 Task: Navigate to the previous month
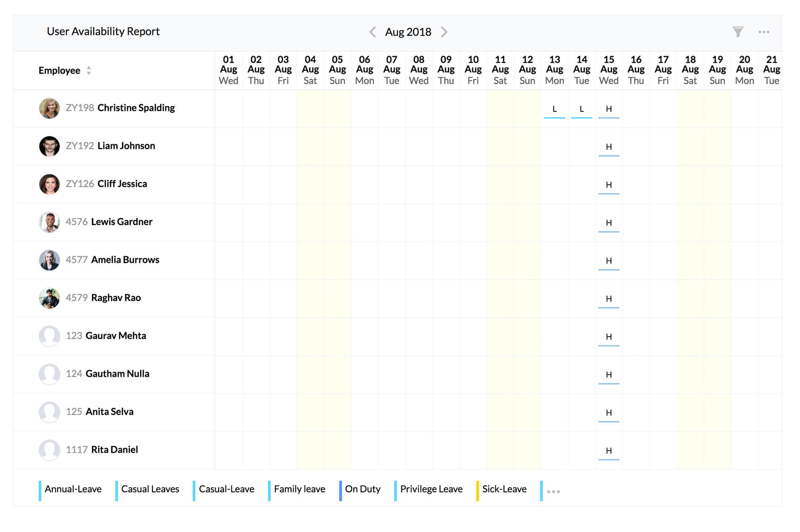point(372,32)
